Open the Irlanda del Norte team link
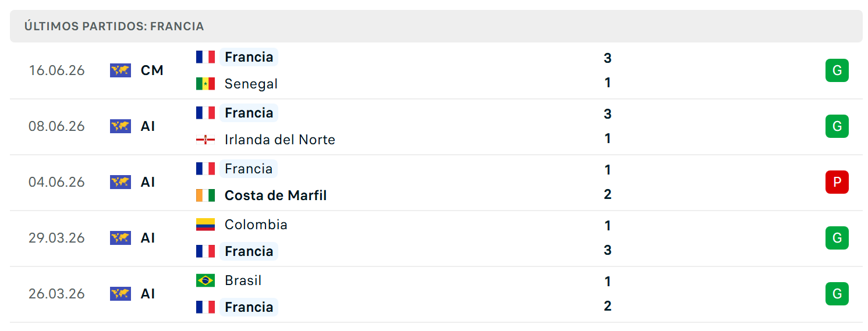The width and height of the screenshot is (868, 331). tap(280, 140)
